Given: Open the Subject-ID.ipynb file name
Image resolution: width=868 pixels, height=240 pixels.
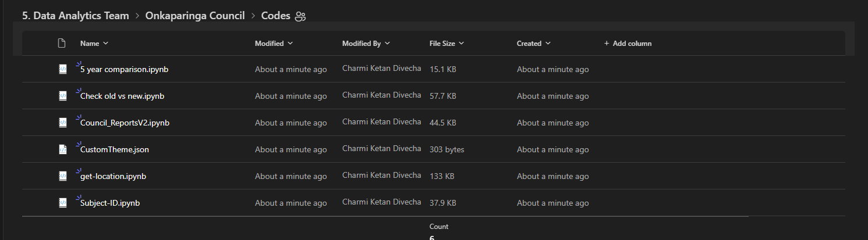Looking at the screenshot, I should pyautogui.click(x=110, y=203).
